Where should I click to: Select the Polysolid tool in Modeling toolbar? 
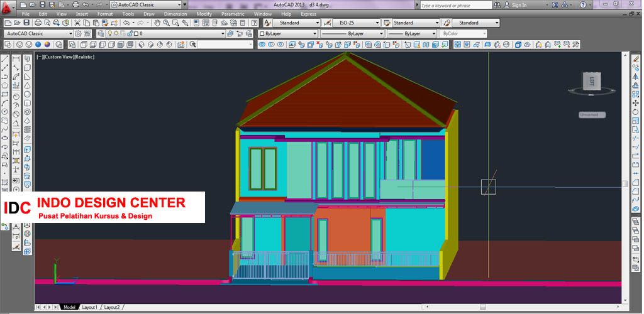[x=27, y=58]
